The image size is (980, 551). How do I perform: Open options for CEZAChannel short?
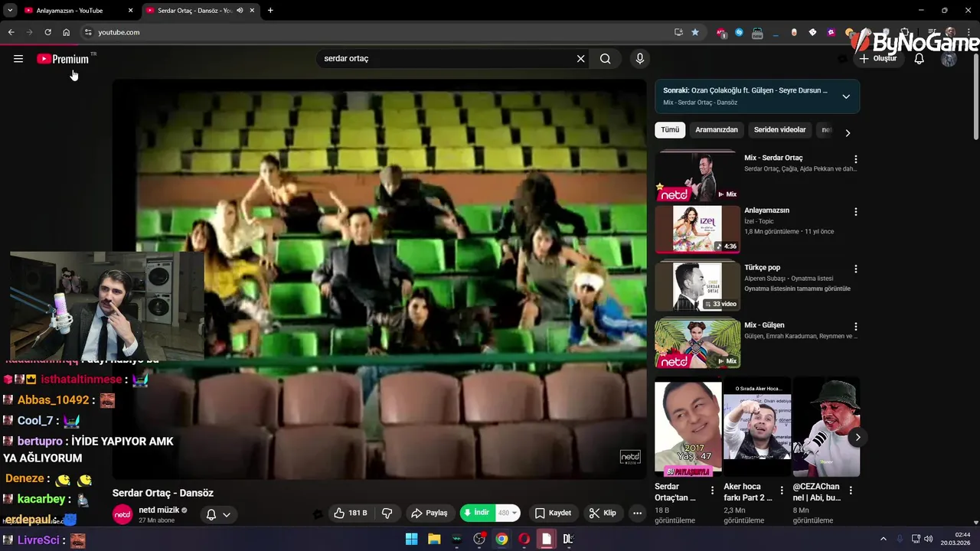point(851,491)
